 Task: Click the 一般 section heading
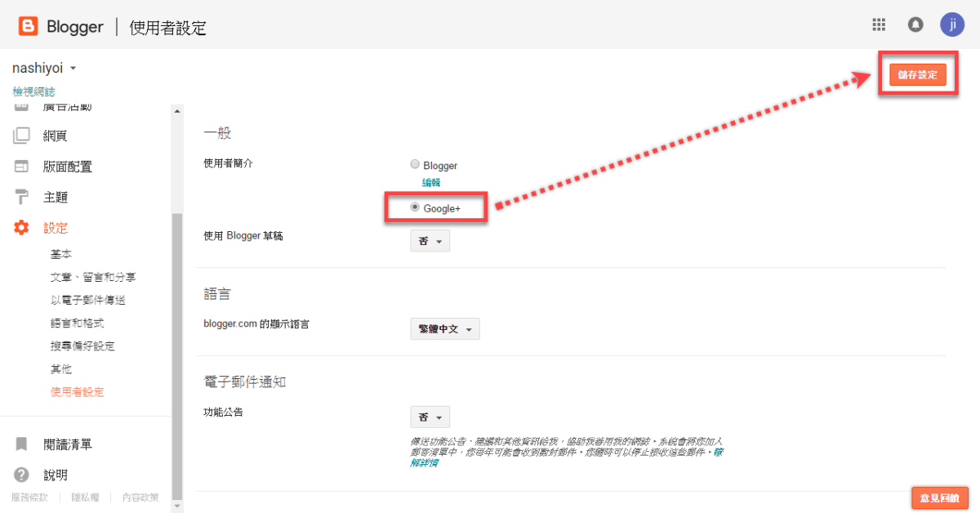pyautogui.click(x=216, y=132)
